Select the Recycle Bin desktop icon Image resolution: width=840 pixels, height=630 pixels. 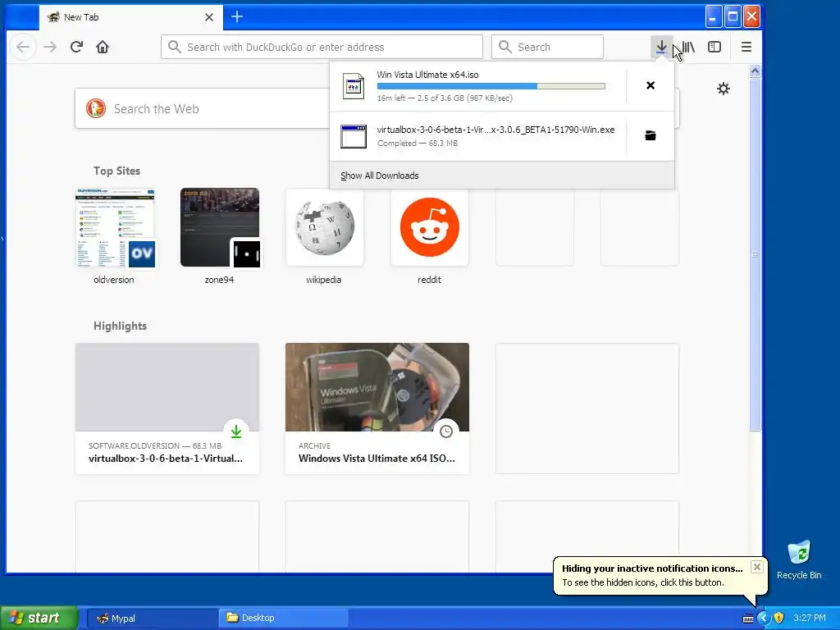pos(799,560)
